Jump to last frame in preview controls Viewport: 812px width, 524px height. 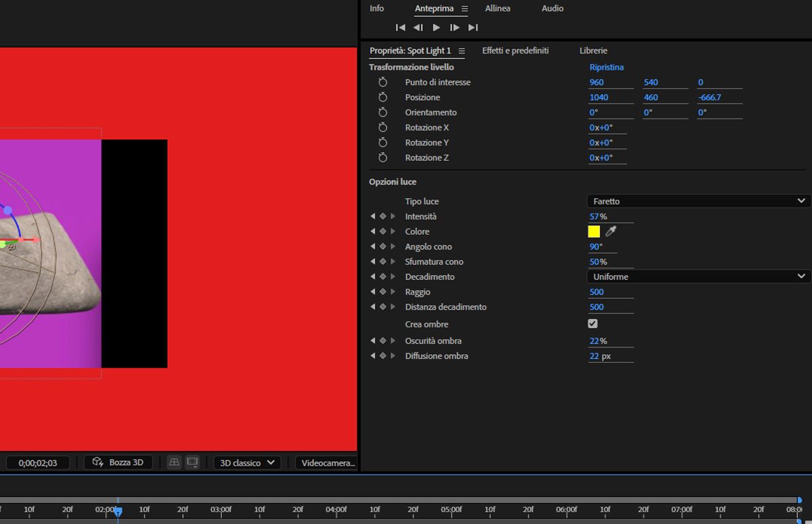click(473, 28)
